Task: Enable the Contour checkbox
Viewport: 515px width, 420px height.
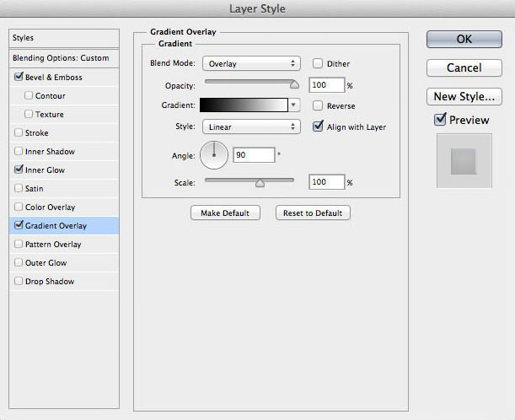Action: [29, 95]
